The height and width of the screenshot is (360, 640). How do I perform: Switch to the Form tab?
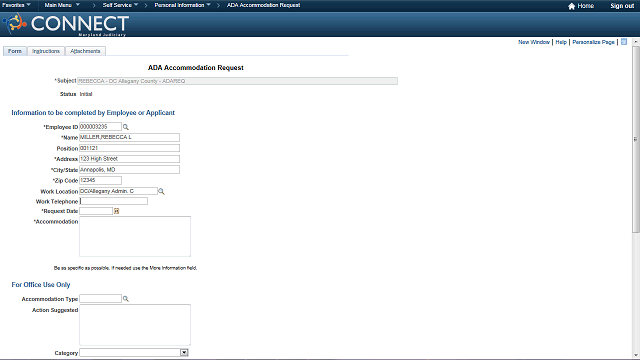[x=15, y=51]
